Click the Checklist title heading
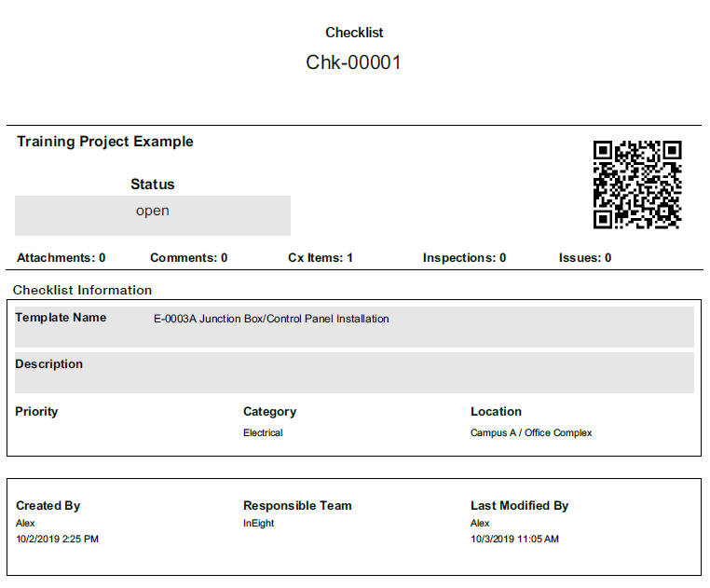 pyautogui.click(x=354, y=33)
